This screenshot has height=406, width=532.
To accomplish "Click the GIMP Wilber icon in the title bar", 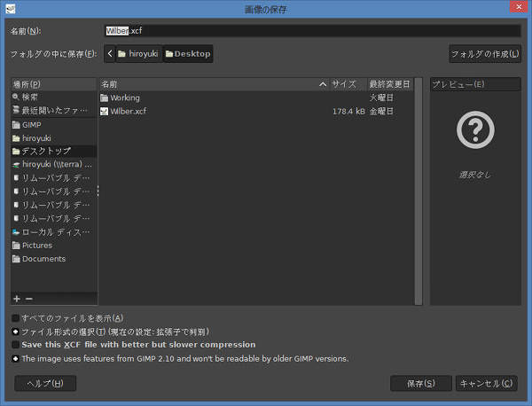I will [x=11, y=9].
